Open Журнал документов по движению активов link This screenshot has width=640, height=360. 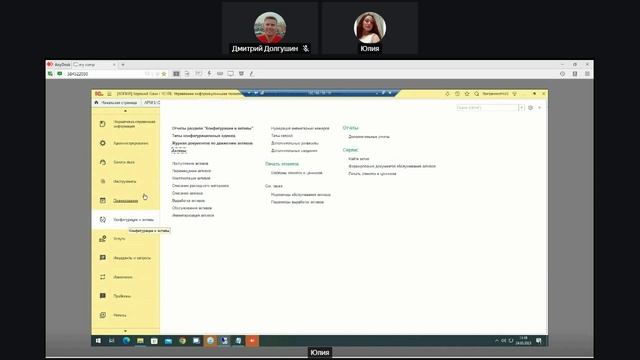(212, 143)
